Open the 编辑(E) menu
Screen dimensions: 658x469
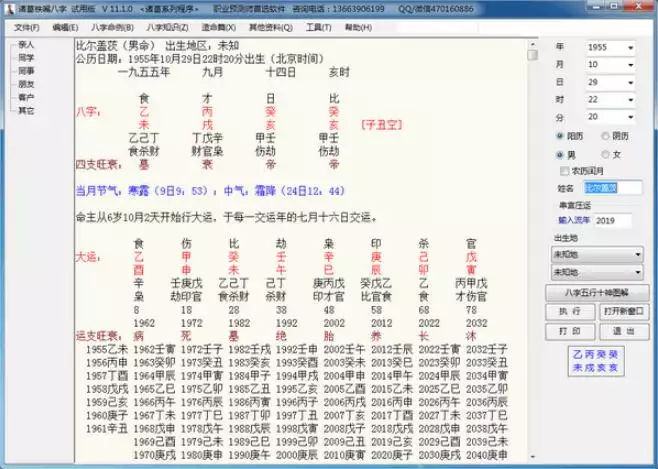(x=65, y=28)
